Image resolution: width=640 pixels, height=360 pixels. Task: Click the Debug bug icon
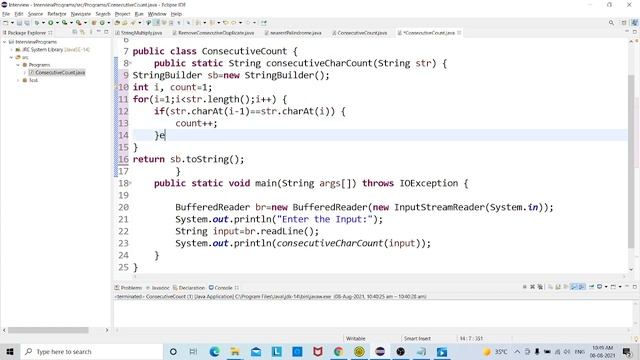tap(37, 23)
